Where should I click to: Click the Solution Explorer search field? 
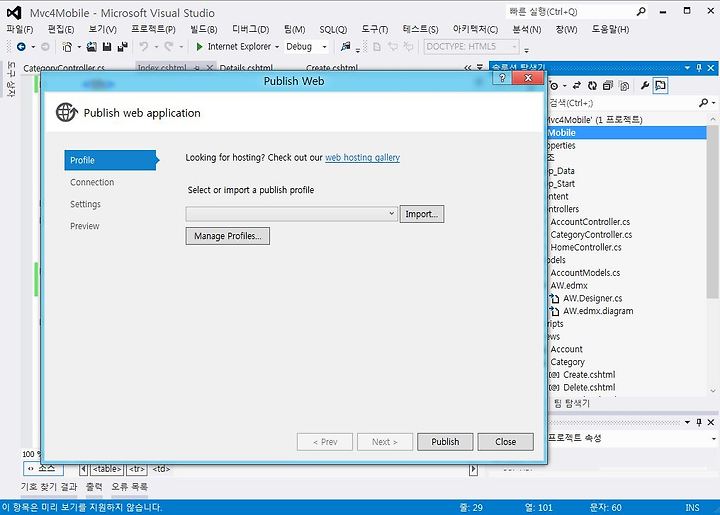(x=622, y=103)
